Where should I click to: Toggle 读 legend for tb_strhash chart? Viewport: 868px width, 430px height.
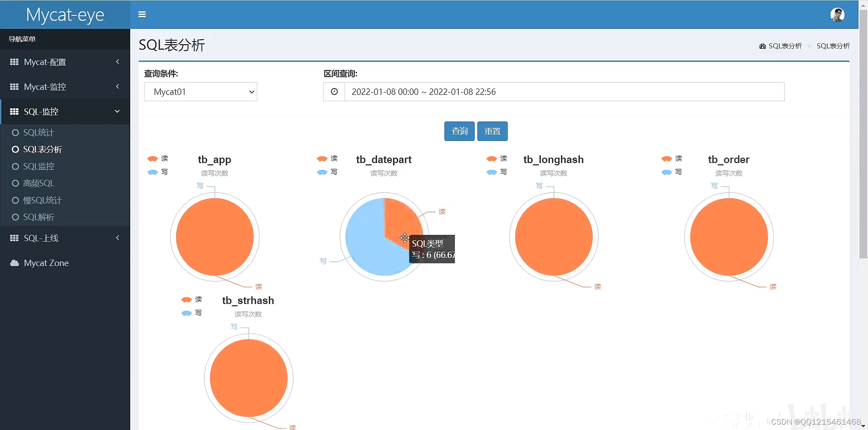(x=192, y=299)
